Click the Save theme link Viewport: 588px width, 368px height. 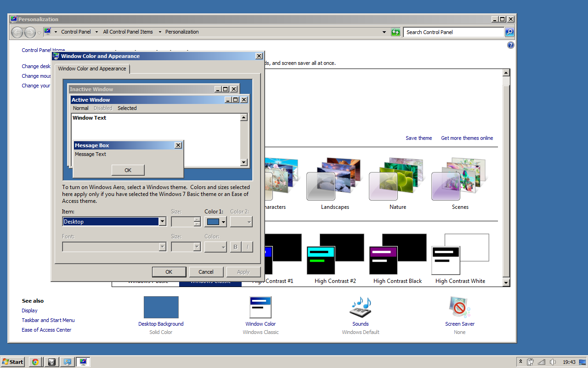coord(419,138)
